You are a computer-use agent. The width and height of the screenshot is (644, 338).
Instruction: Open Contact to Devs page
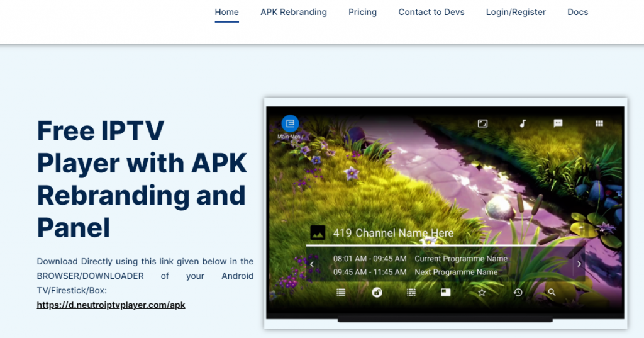[x=431, y=13]
